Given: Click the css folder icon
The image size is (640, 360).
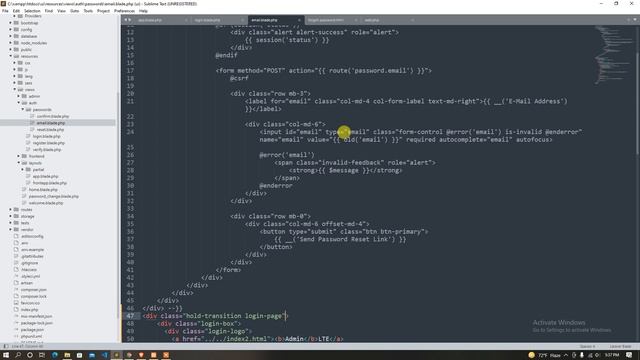Looking at the screenshot, I should point(20,63).
